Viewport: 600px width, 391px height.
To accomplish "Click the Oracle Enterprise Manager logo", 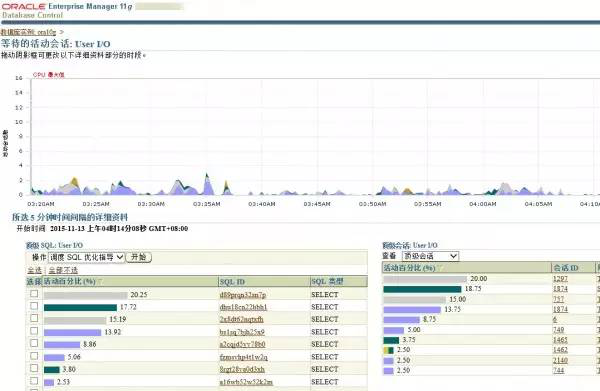I will [67, 10].
